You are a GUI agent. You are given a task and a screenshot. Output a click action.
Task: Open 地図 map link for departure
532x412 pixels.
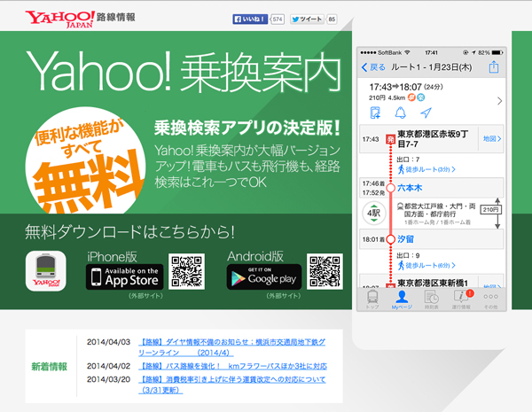(x=491, y=139)
